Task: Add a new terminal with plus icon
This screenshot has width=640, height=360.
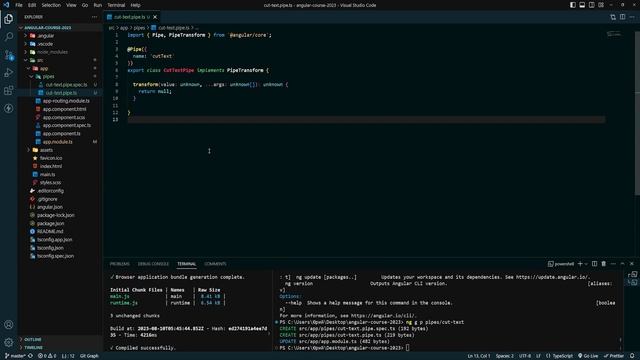Action: tap(580, 264)
